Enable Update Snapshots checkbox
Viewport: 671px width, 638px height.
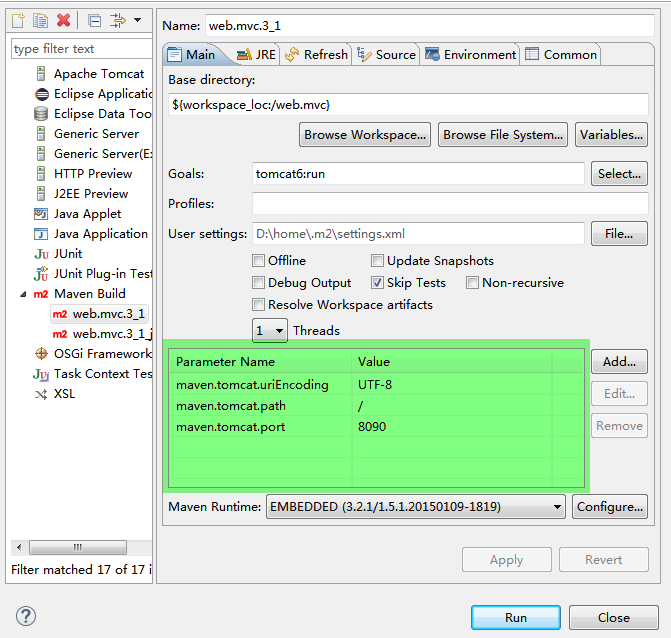click(377, 261)
